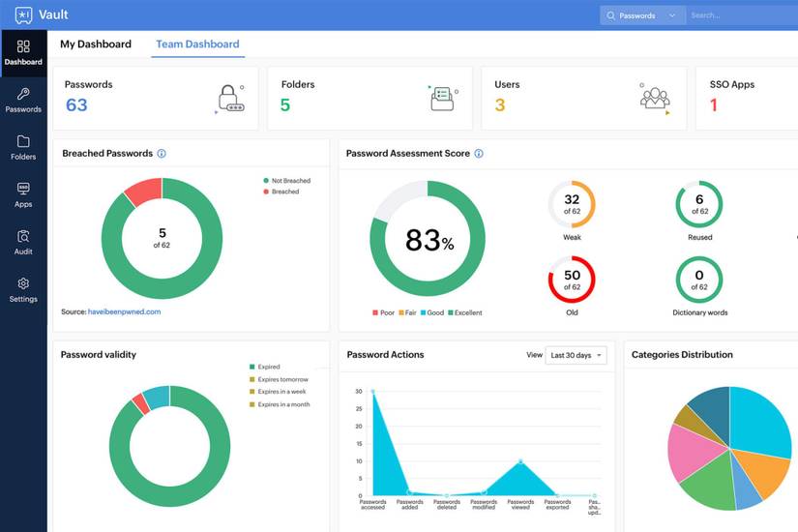This screenshot has width=798, height=532.
Task: Click the red breached slice of donut
Action: coord(146,191)
